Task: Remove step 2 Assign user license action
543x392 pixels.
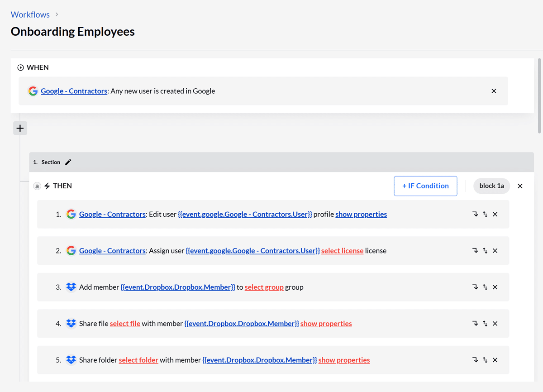Action: 495,251
